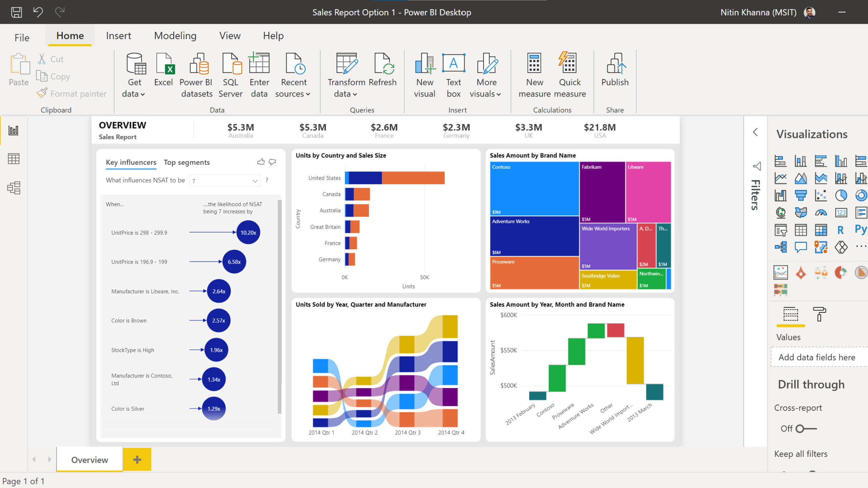Select the Top segments tab
The width and height of the screenshot is (868, 488).
pyautogui.click(x=187, y=161)
